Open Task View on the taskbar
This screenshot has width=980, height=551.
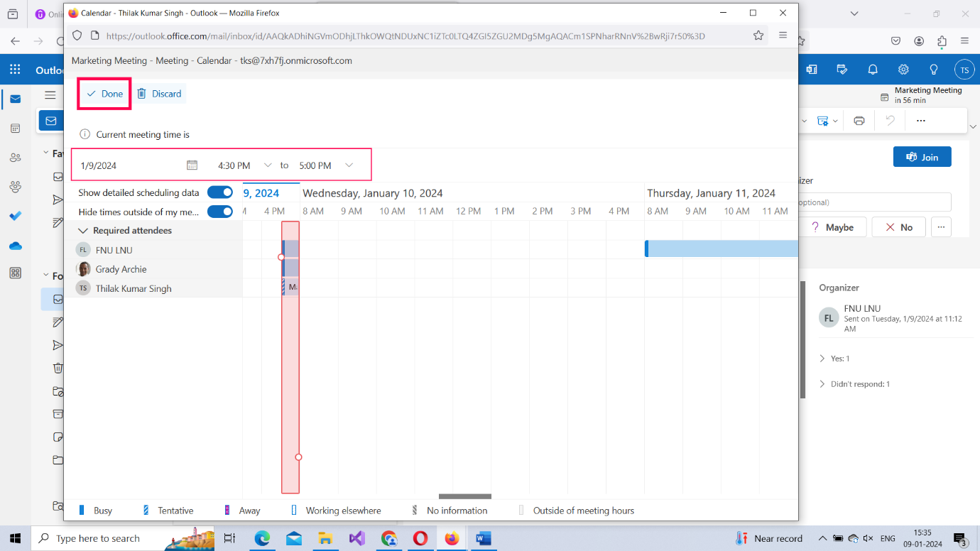[229, 538]
